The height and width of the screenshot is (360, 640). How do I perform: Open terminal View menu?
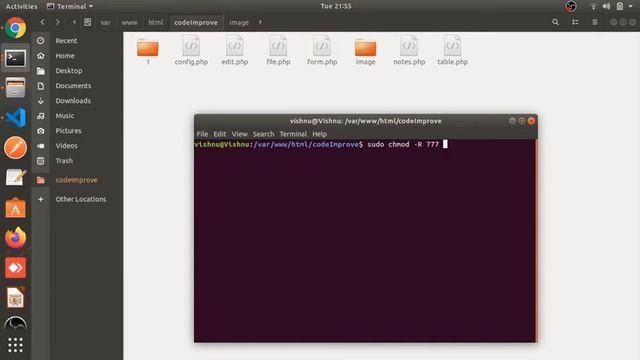(240, 134)
